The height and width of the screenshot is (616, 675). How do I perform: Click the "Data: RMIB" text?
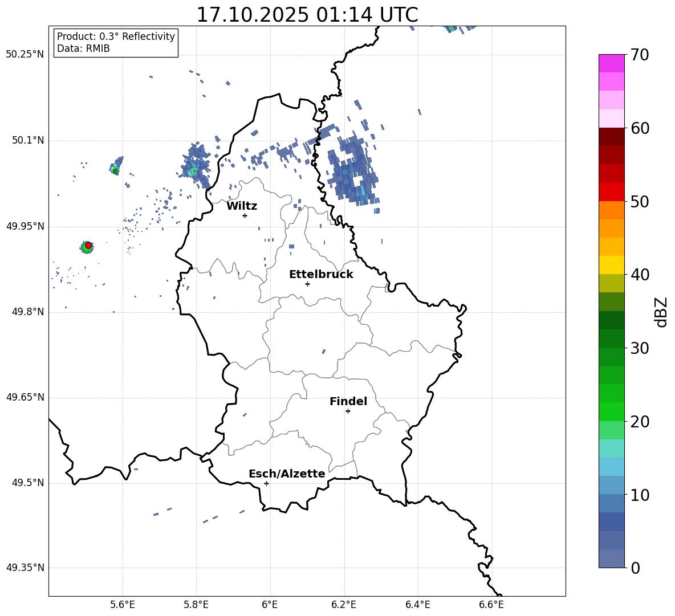pos(83,48)
